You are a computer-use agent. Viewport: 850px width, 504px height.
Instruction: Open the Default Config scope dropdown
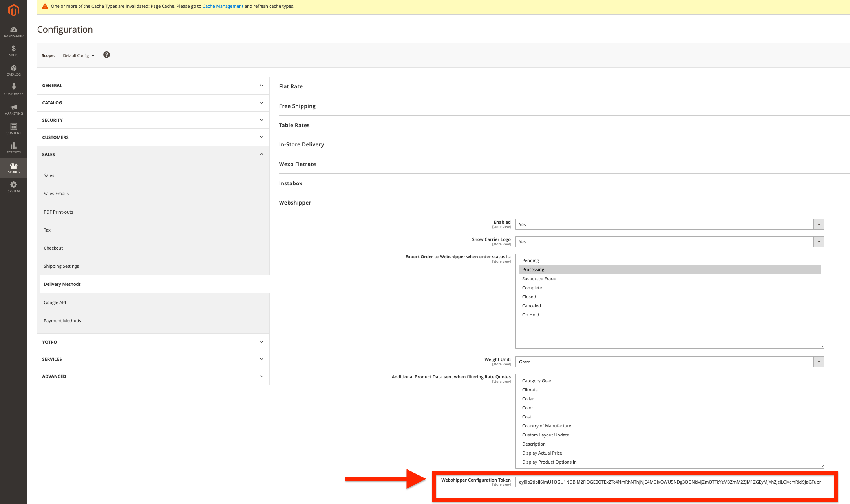click(79, 56)
